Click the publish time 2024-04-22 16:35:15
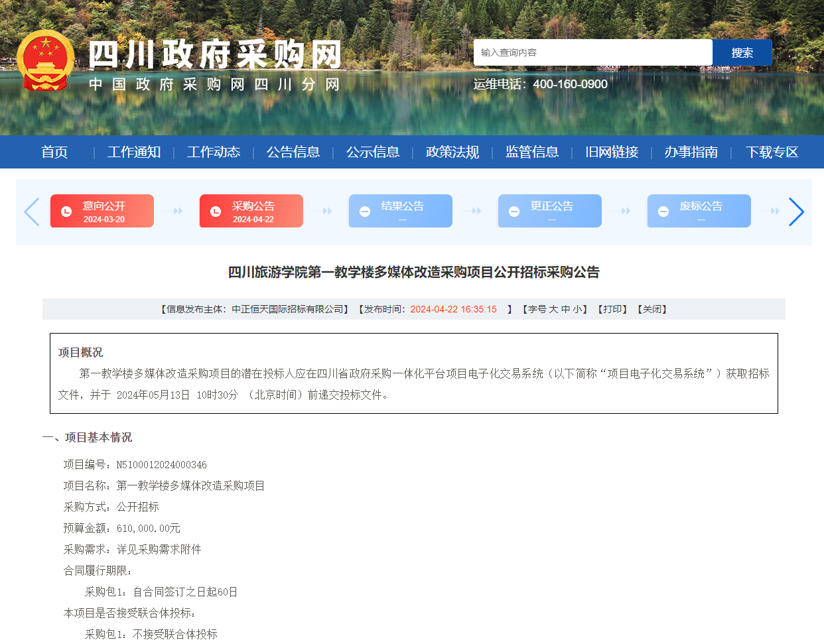 454,309
